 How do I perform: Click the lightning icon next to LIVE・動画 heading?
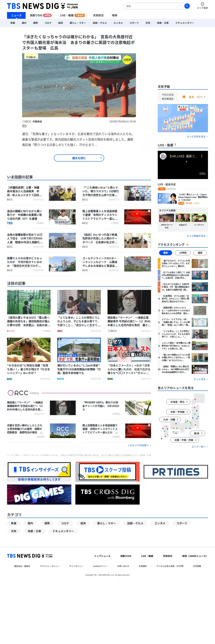[175, 145]
